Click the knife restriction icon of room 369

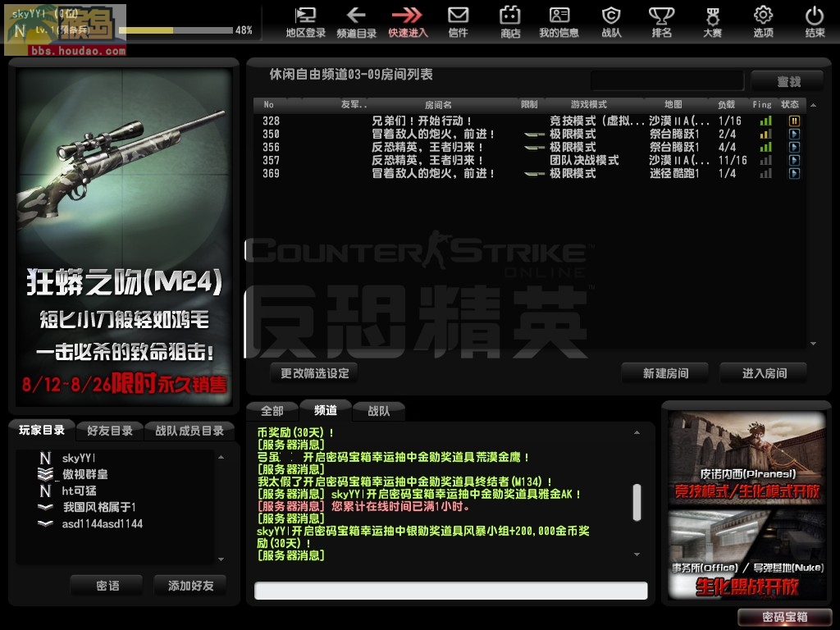(533, 174)
